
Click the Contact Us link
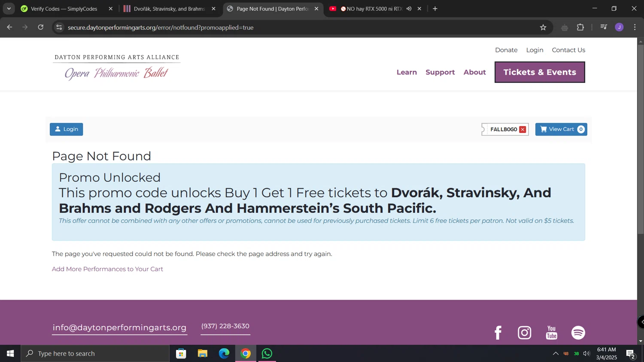(x=568, y=50)
